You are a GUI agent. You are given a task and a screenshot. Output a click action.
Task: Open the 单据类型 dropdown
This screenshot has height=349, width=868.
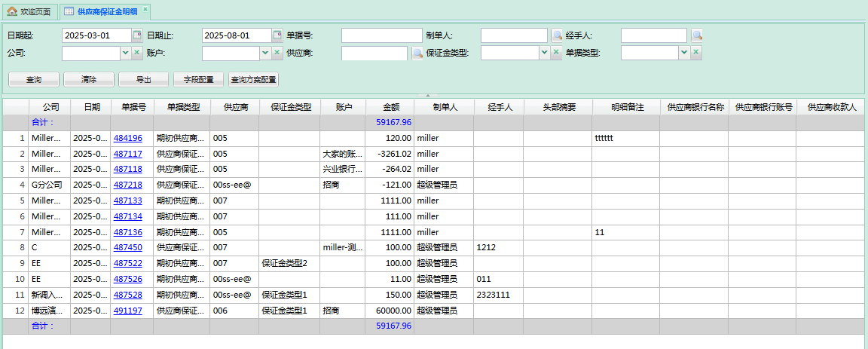[684, 54]
